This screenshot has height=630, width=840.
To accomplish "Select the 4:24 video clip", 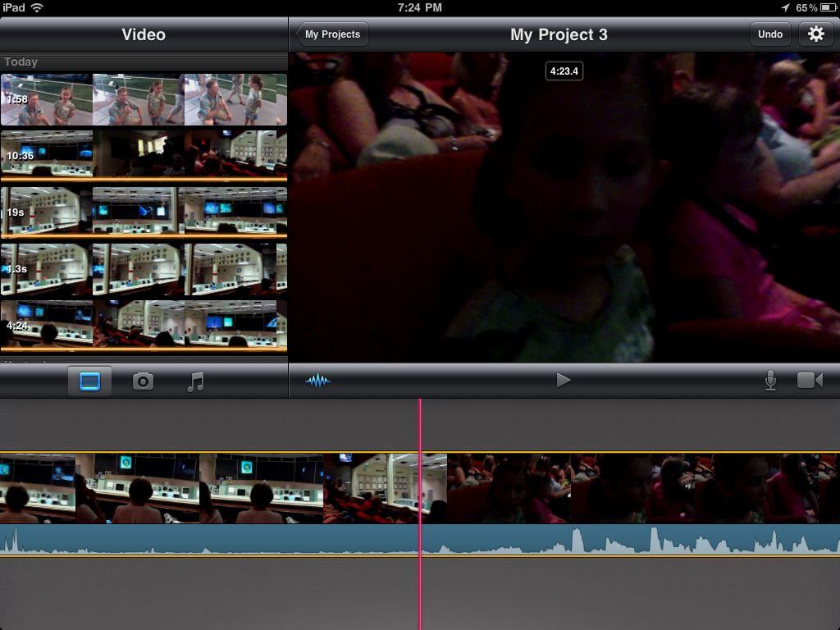I will (144, 325).
